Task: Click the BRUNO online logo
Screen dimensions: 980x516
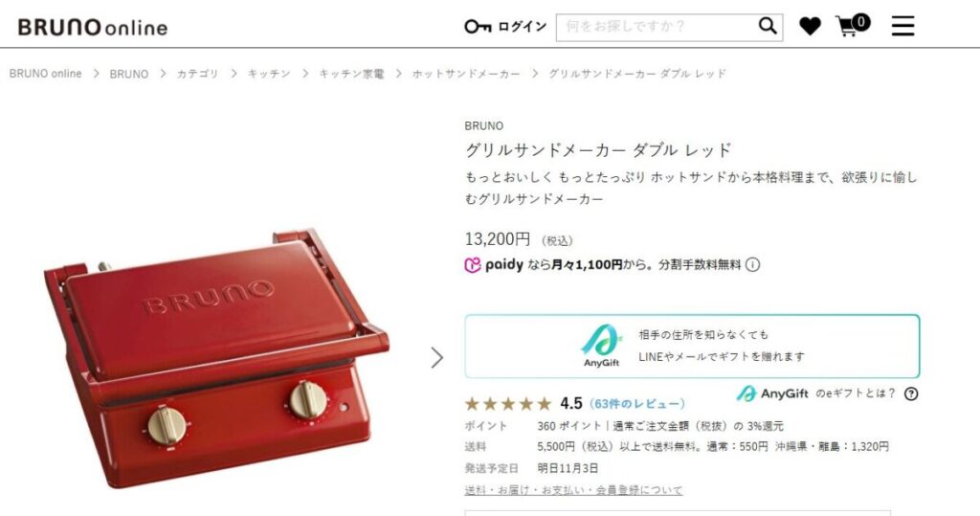Action: click(93, 27)
